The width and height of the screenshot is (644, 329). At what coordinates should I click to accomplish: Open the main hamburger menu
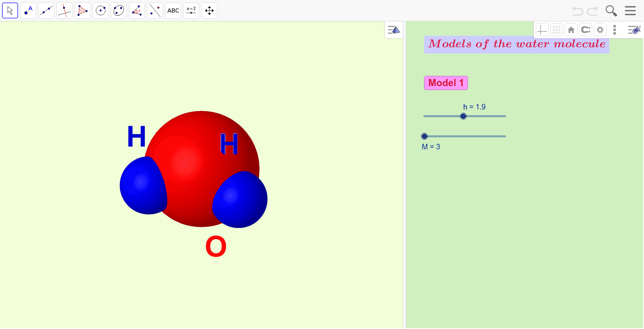point(630,11)
